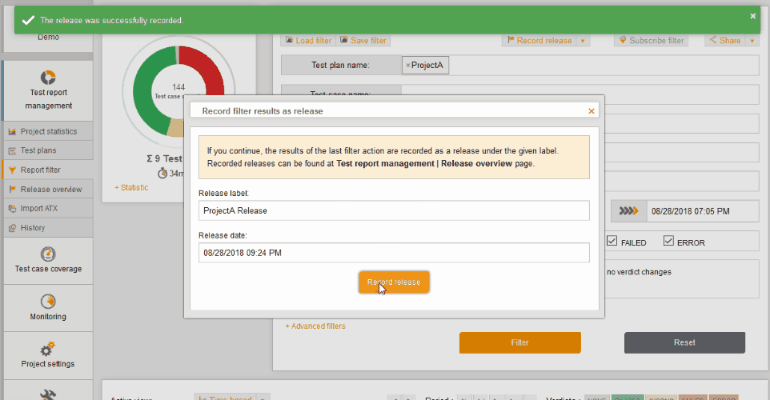Viewport: 770px width, 400px height.
Task: Click into Release date field
Action: (394, 253)
